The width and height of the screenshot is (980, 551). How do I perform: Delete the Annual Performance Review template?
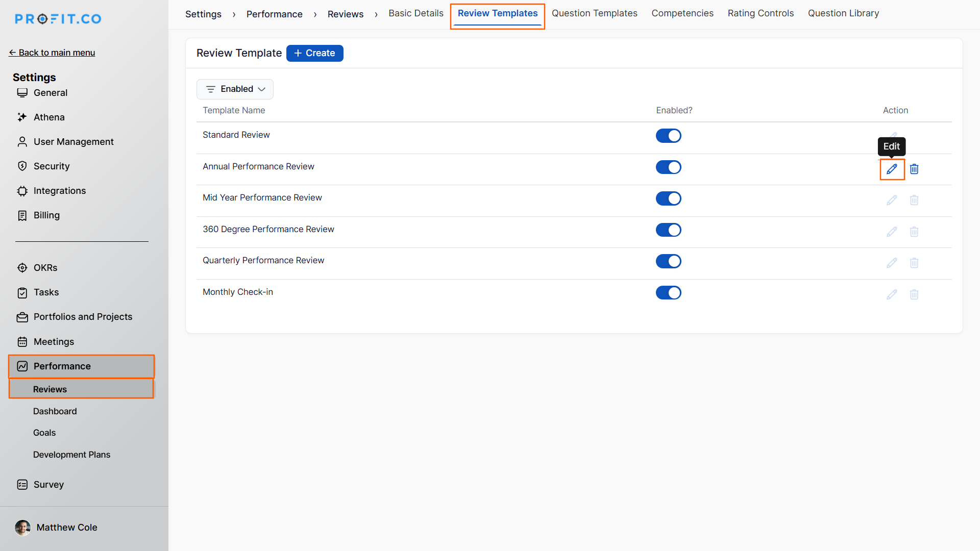tap(914, 169)
